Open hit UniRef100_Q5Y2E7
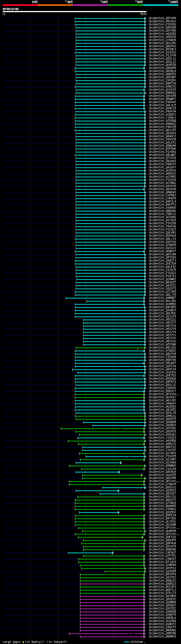Viewport: 181px width, 644px height. 162,494
